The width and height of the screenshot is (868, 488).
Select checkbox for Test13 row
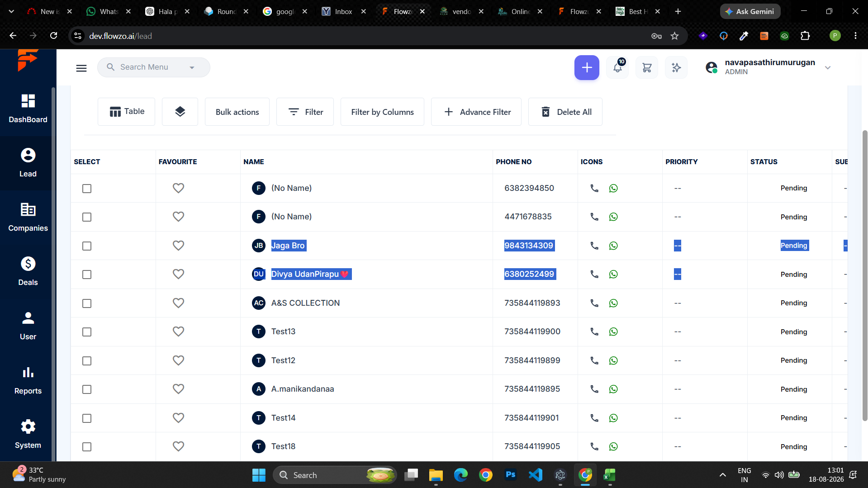[87, 332]
